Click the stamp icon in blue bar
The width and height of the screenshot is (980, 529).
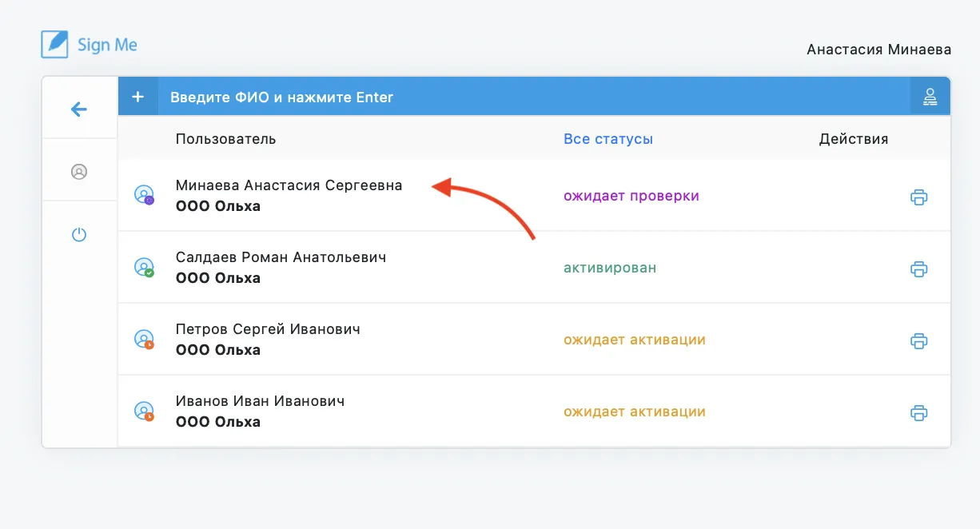coord(930,97)
